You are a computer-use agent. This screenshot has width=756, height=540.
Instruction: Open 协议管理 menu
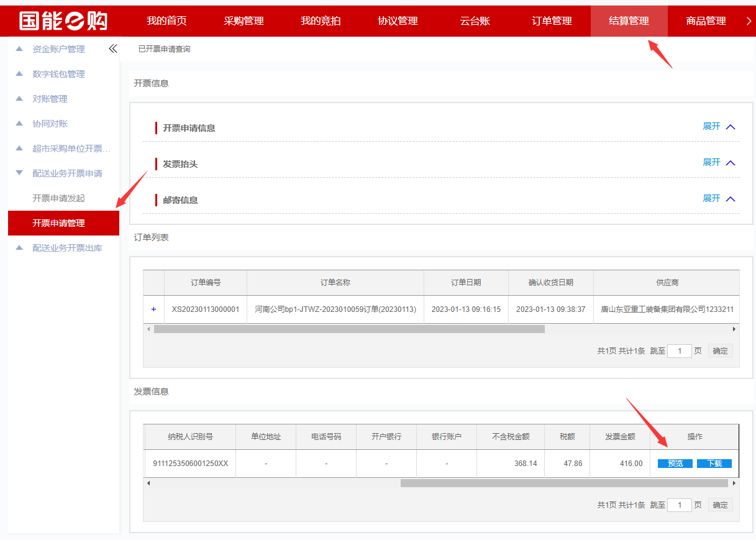[x=398, y=21]
